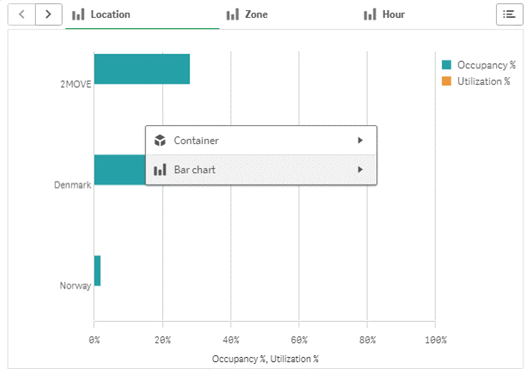The width and height of the screenshot is (525, 370).
Task: Choose Bar chart from the context menu
Action: click(x=261, y=170)
